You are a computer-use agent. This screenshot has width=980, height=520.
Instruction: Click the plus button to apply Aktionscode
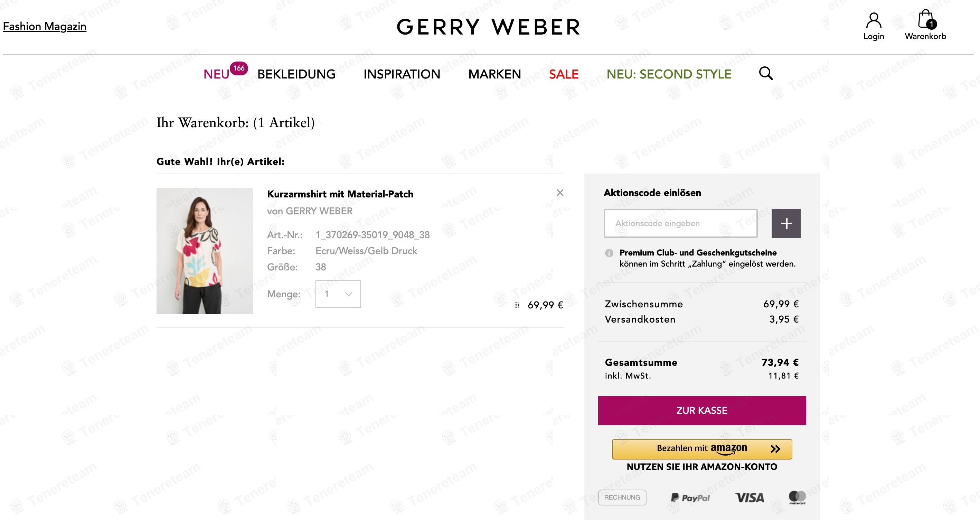785,223
